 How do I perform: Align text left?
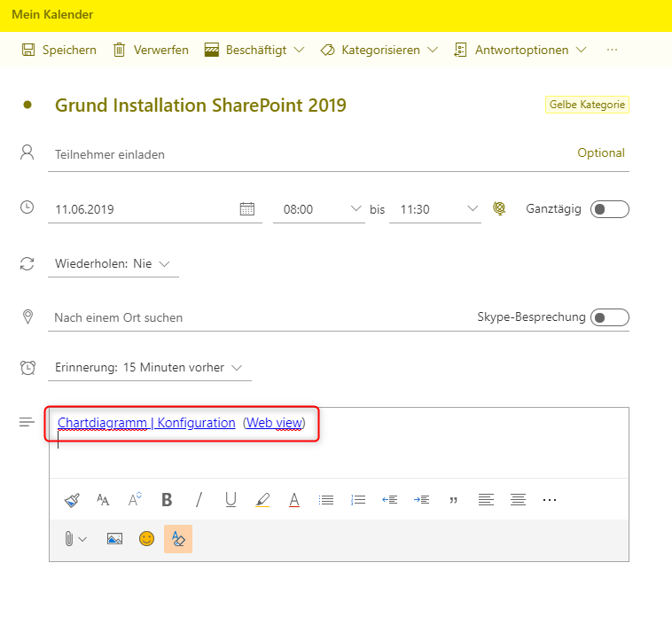pos(486,500)
